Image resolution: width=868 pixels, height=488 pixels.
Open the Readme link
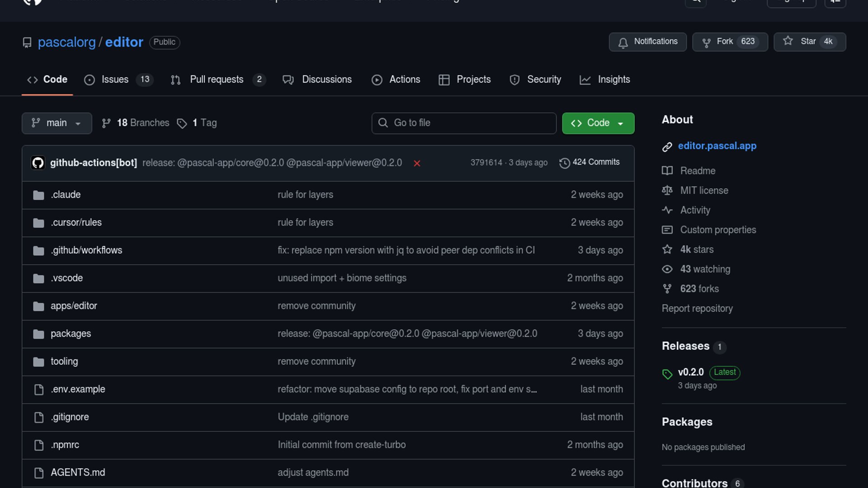point(698,171)
